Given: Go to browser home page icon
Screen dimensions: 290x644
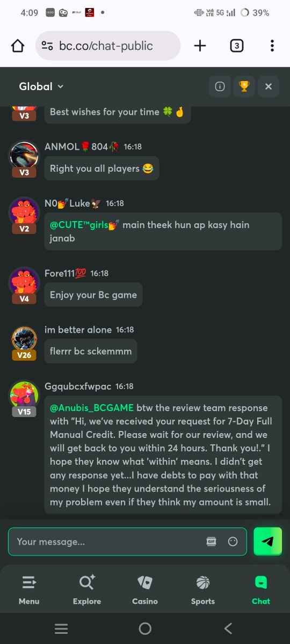Looking at the screenshot, I should point(18,46).
